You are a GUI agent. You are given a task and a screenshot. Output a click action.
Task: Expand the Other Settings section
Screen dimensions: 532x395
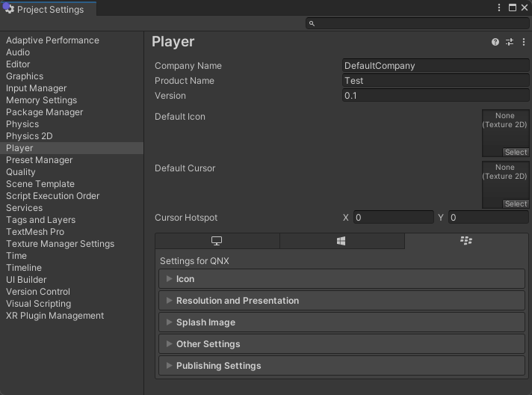(x=341, y=344)
